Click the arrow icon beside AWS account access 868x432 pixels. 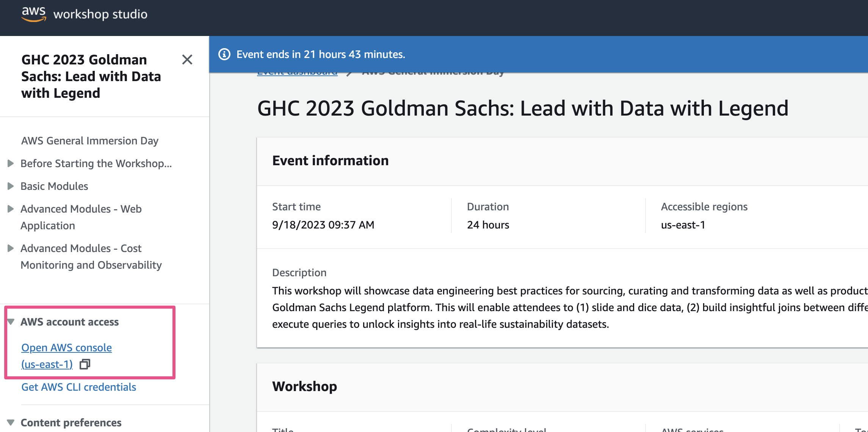point(11,322)
